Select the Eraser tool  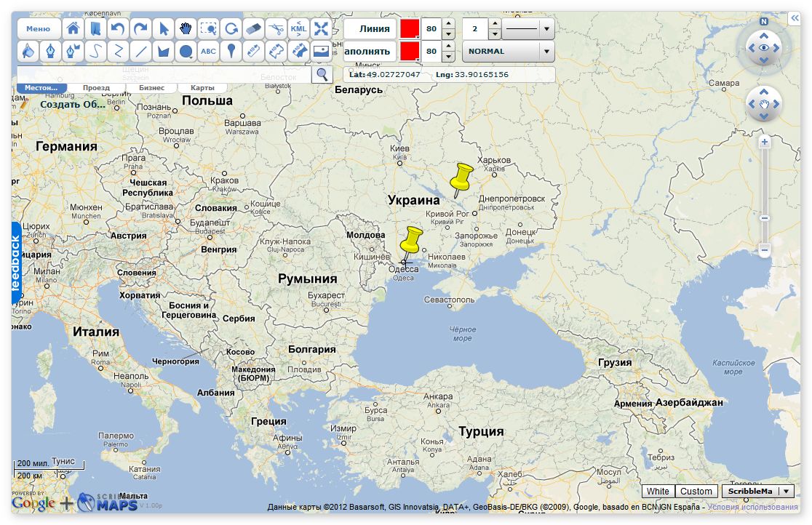(253, 29)
